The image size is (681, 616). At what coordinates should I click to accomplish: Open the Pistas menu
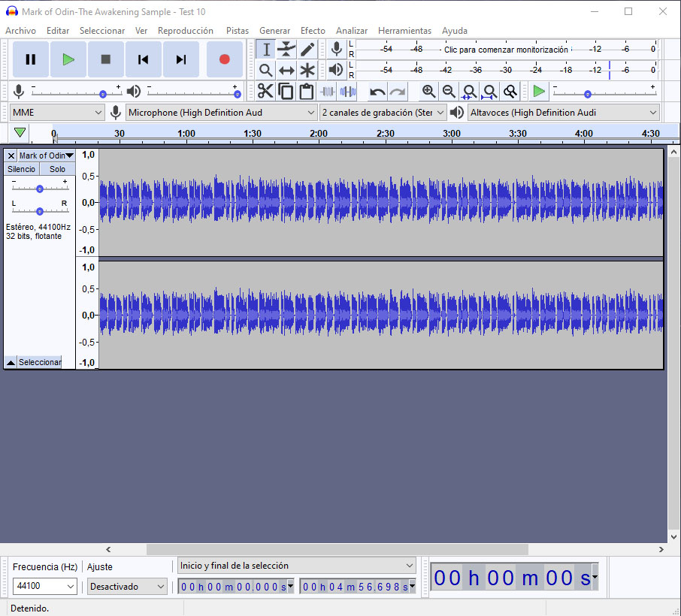coord(238,31)
